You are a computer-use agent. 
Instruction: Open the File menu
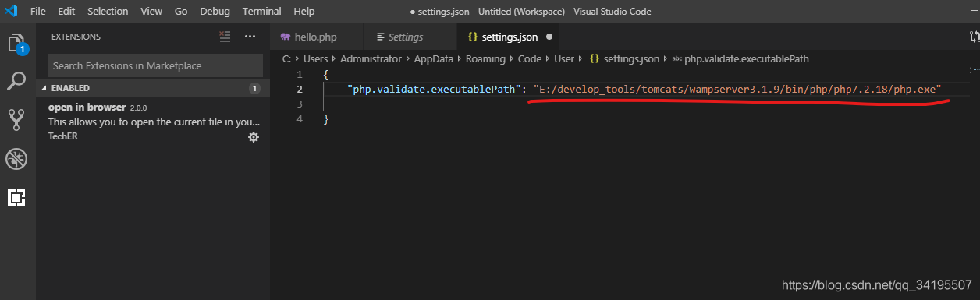[37, 12]
